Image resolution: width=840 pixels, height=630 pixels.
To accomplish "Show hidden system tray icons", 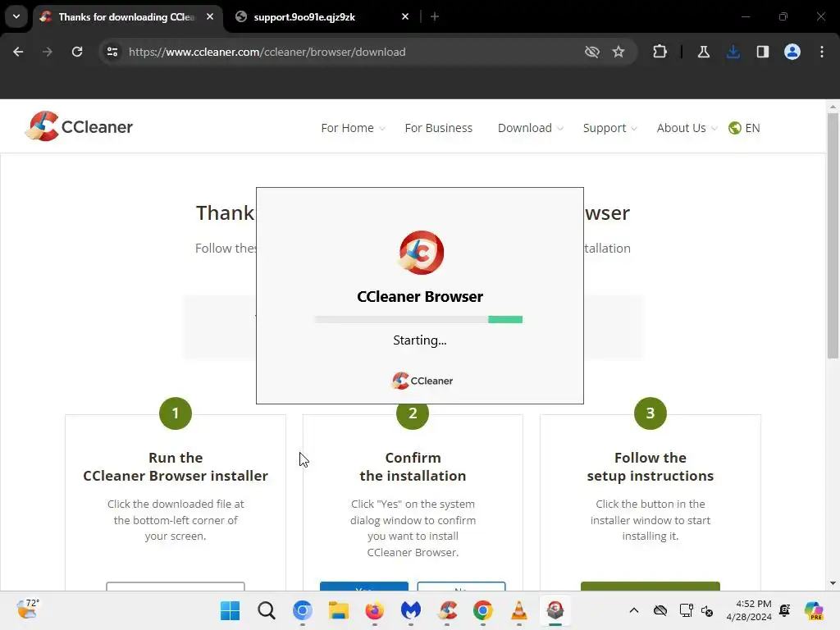I will (634, 610).
